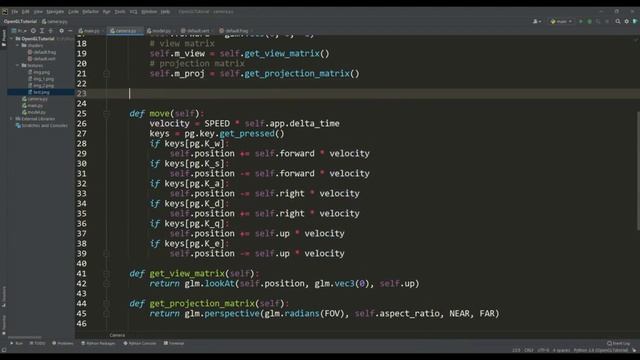Open the Python Packages tool window
Image resolution: width=640 pixels, height=360 pixels.
98,343
